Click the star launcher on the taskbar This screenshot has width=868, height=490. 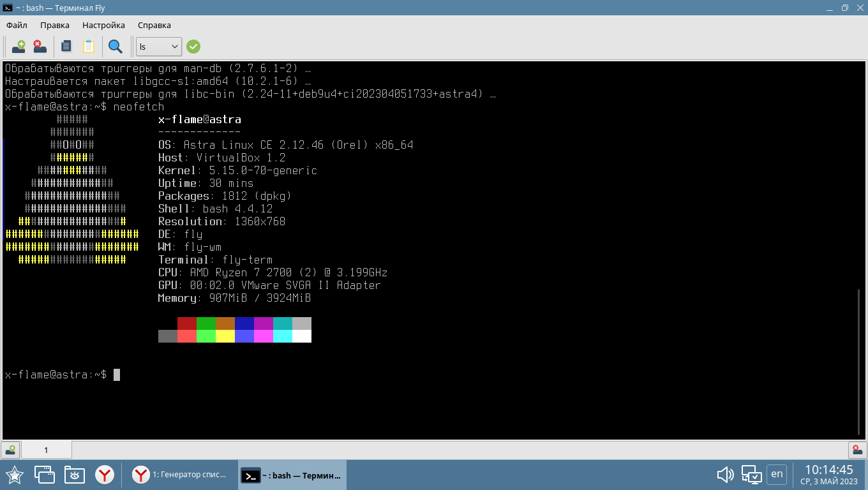point(13,475)
